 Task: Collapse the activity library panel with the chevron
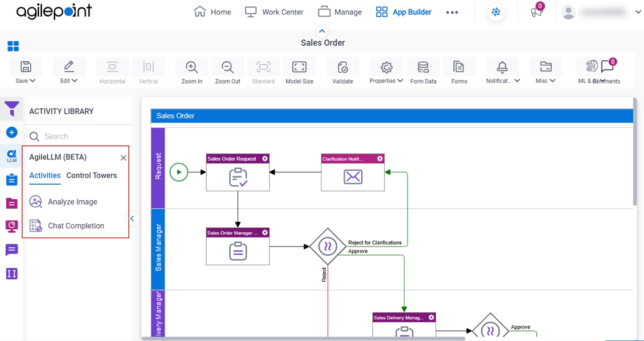[x=132, y=218]
